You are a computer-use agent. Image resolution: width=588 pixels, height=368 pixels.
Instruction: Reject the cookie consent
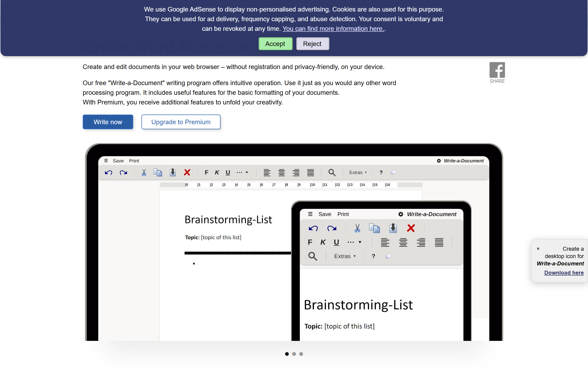tap(312, 44)
